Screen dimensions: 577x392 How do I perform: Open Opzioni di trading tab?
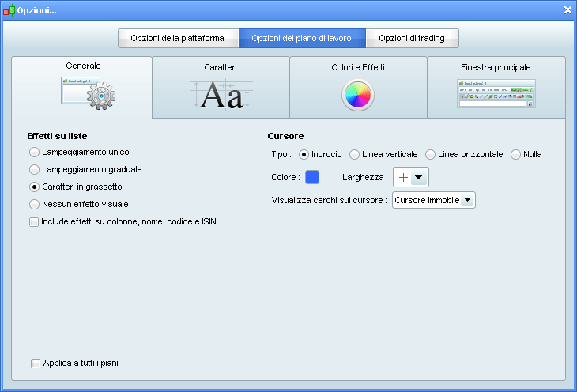point(411,38)
